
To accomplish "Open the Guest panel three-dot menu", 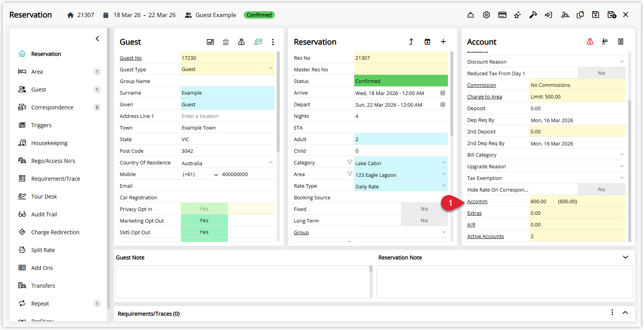I will point(273,42).
